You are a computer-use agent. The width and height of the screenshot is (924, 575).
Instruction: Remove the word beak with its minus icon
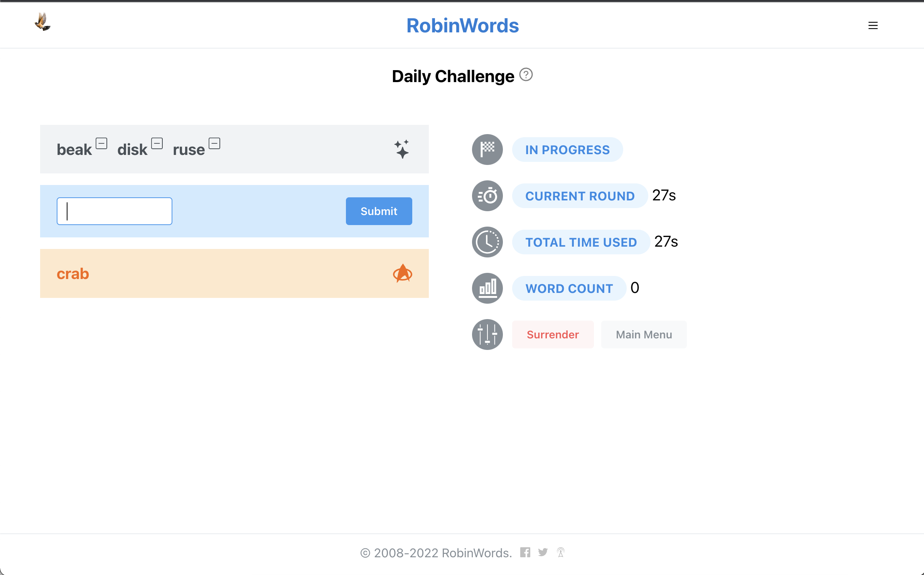pos(101,143)
